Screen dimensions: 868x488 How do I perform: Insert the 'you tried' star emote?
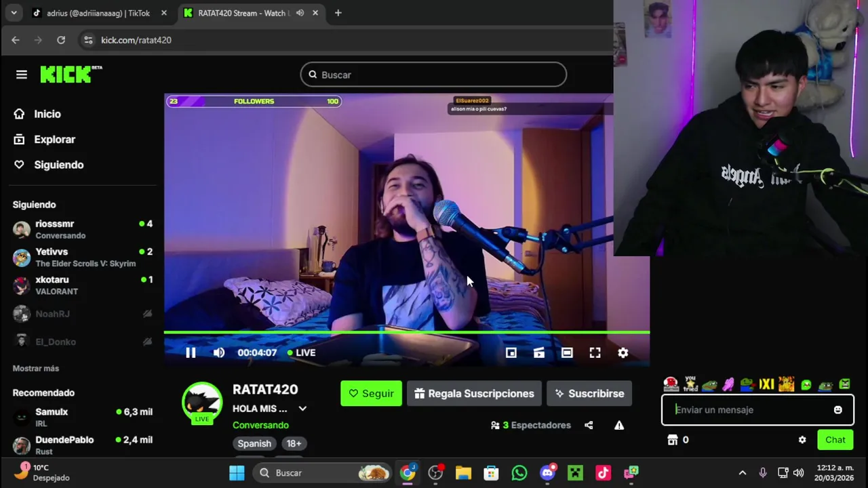click(x=690, y=384)
